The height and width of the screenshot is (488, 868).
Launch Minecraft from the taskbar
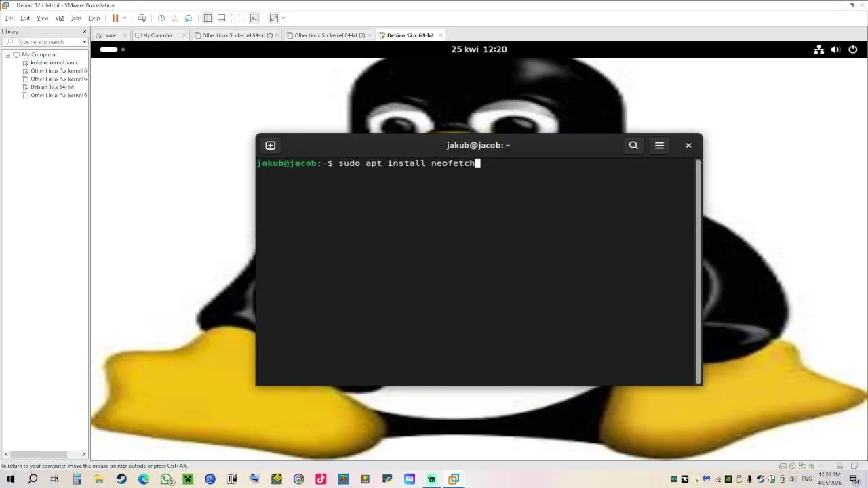click(x=188, y=479)
